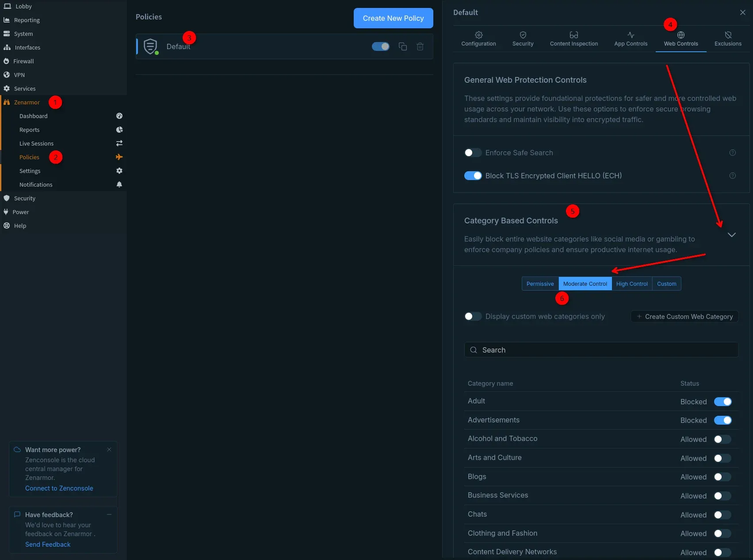Expand the Security sidebar section
Viewport: 753px width, 560px height.
coord(24,198)
